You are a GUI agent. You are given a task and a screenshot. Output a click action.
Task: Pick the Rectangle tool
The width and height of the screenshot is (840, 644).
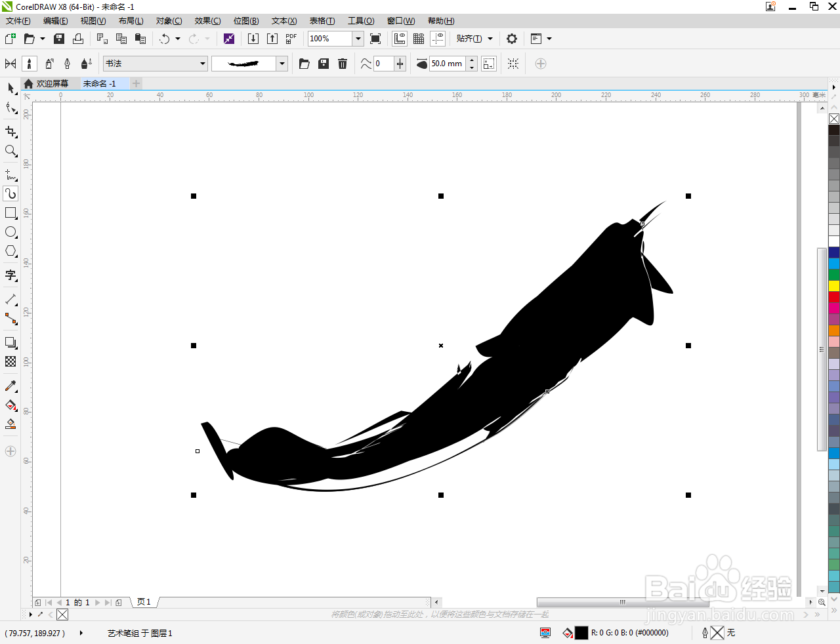coord(10,213)
